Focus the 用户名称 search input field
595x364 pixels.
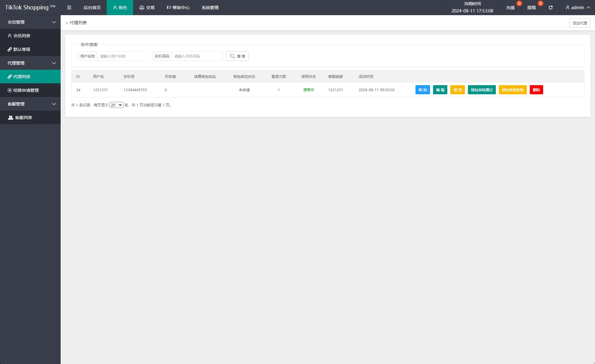click(123, 56)
